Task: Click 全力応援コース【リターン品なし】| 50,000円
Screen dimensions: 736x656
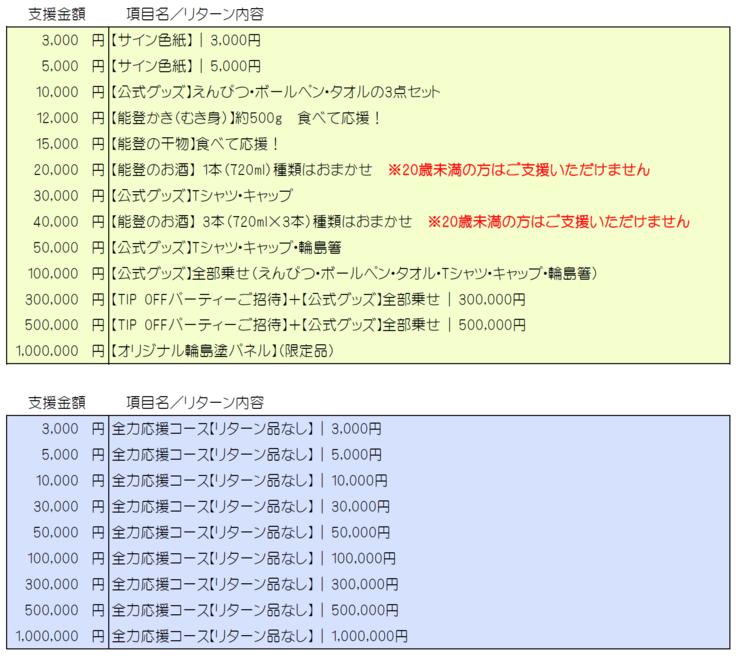Action: point(250,533)
